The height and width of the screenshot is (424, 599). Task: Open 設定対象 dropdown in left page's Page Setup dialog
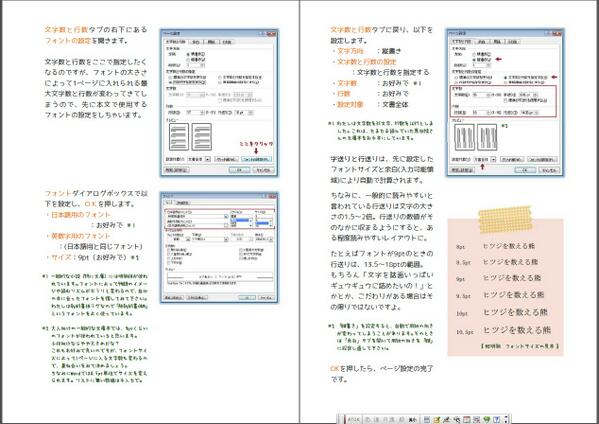[199, 159]
